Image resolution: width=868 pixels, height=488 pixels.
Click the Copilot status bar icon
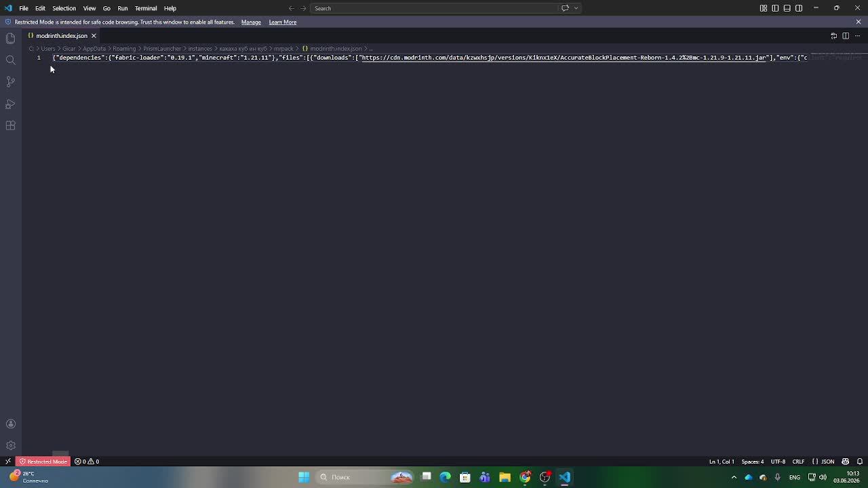846,462
